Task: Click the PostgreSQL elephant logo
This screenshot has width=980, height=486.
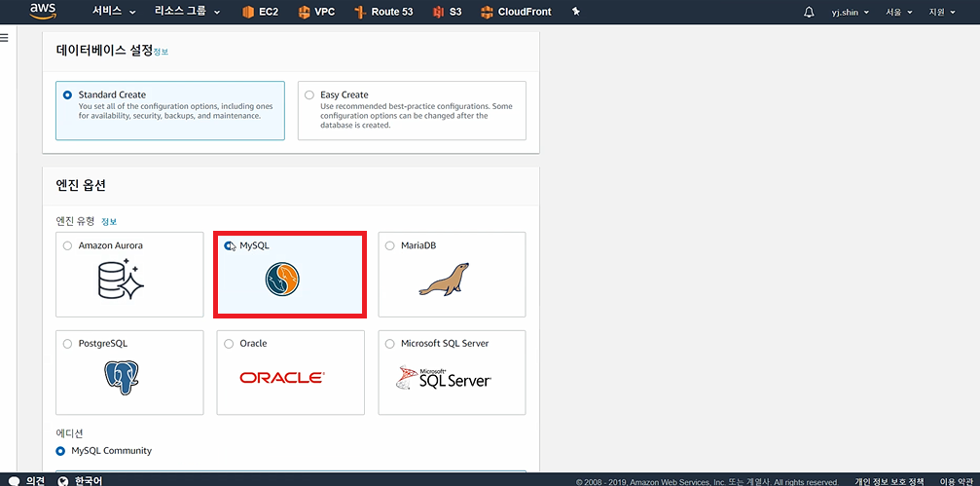Action: [x=122, y=378]
